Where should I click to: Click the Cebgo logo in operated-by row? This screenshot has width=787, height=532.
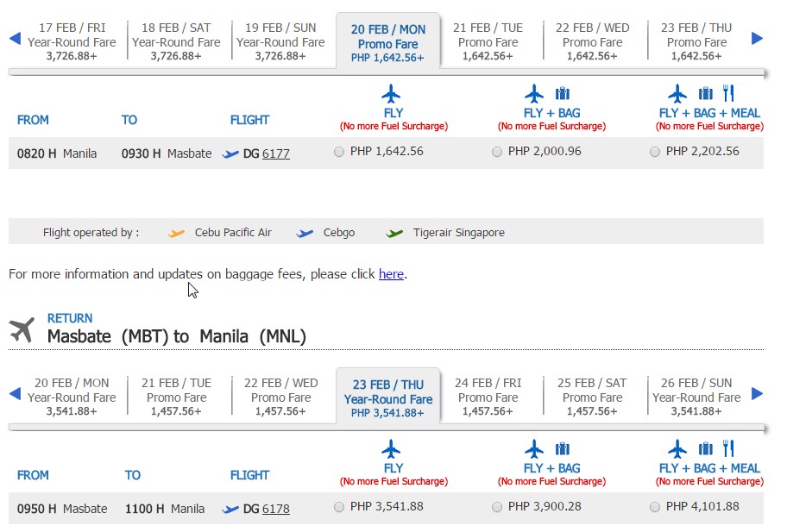click(305, 232)
